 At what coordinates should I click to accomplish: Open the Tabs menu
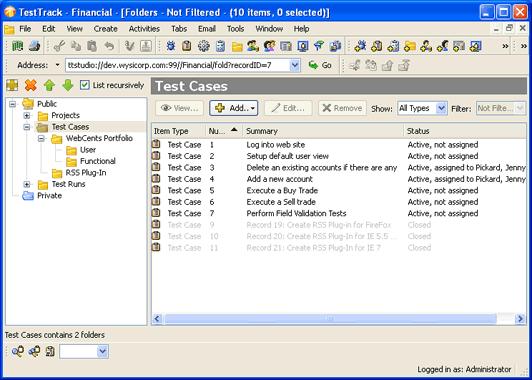(179, 29)
